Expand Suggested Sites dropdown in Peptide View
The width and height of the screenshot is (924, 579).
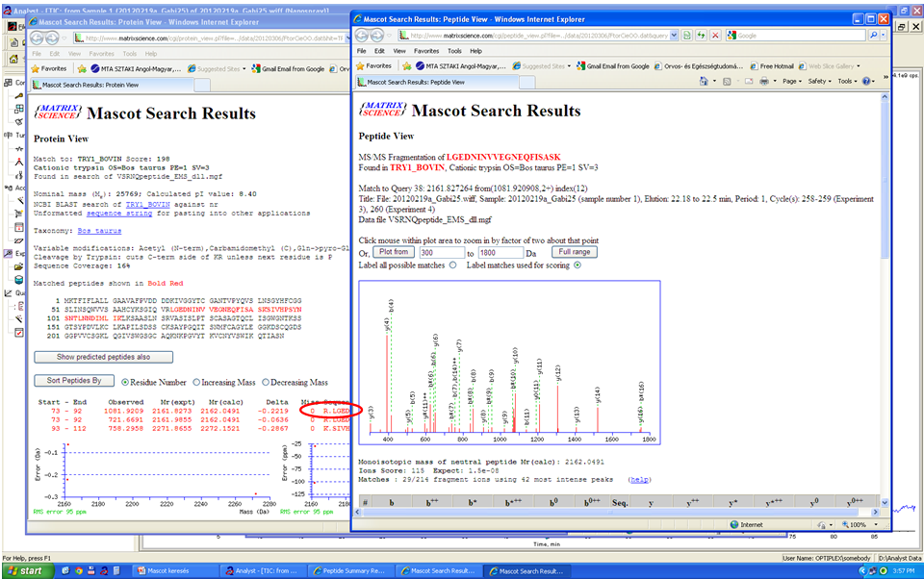coord(569,66)
